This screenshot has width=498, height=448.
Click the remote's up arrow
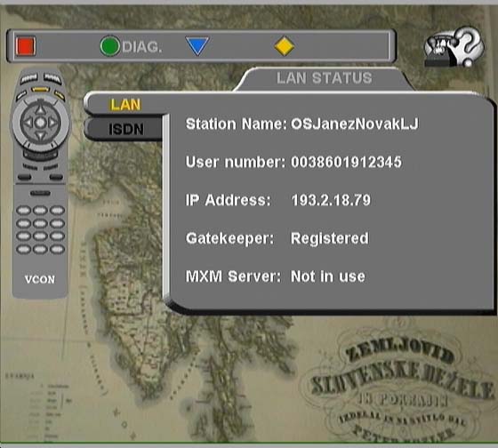point(40,110)
